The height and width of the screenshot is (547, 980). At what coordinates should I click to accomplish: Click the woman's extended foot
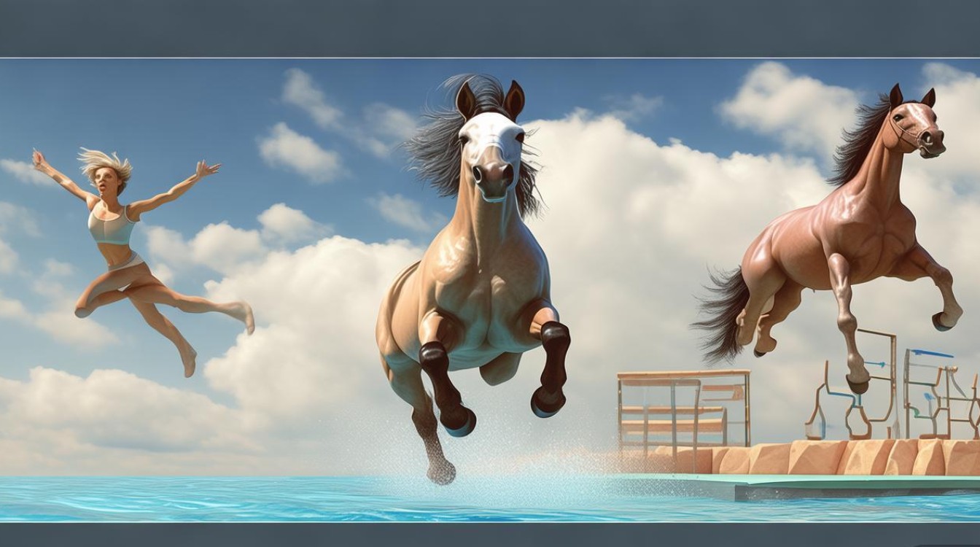click(x=247, y=317)
